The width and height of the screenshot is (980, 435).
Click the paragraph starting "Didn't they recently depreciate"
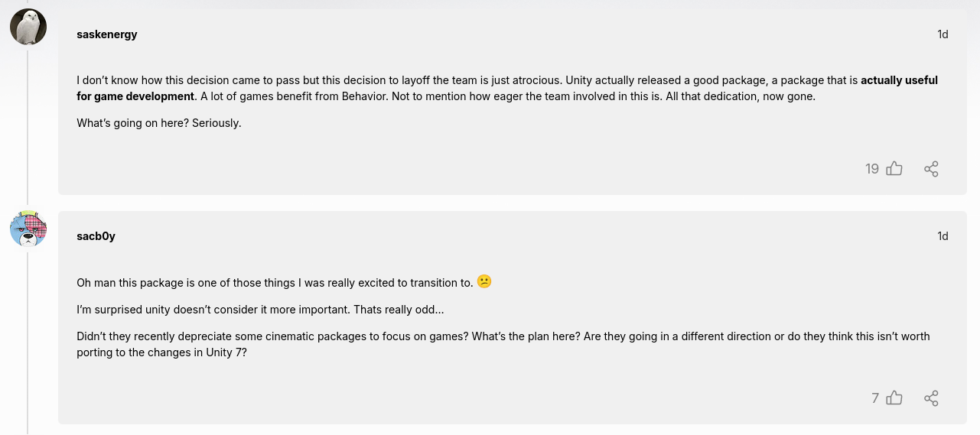(503, 344)
